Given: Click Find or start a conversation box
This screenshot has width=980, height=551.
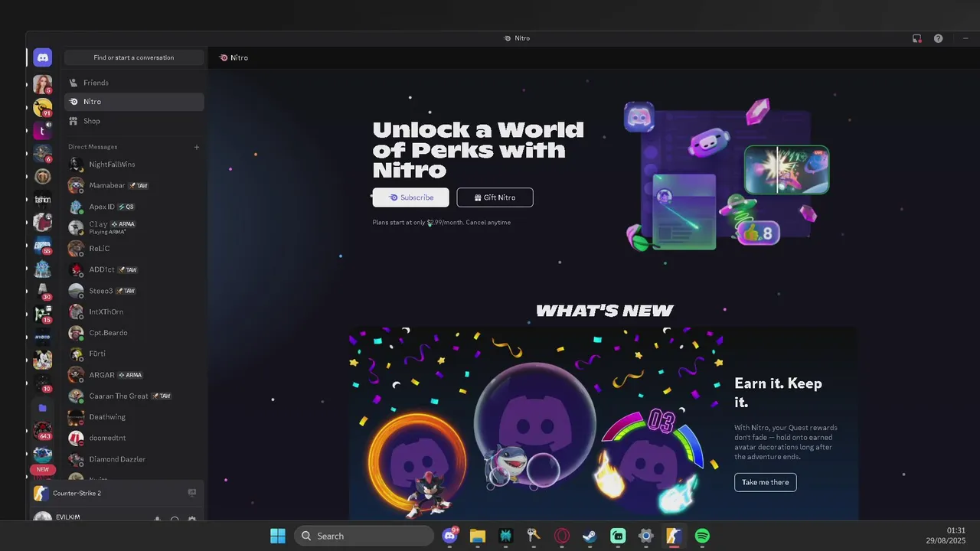Looking at the screenshot, I should 134,57.
